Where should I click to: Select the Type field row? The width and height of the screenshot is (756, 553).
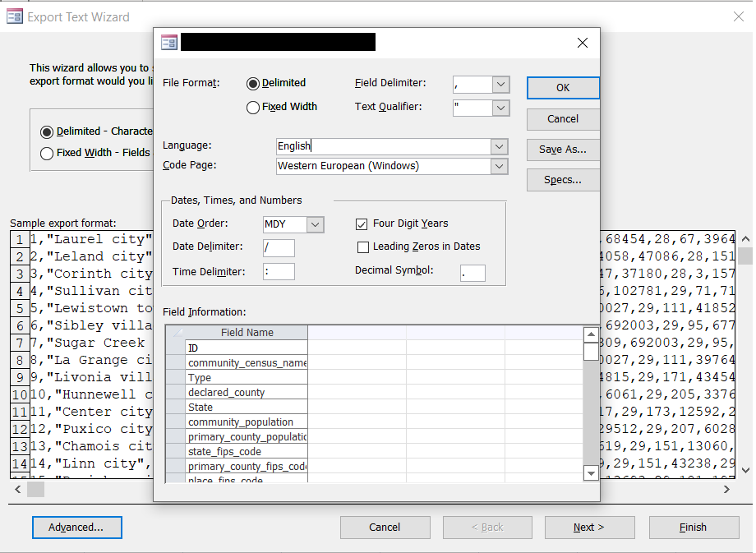pyautogui.click(x=247, y=377)
